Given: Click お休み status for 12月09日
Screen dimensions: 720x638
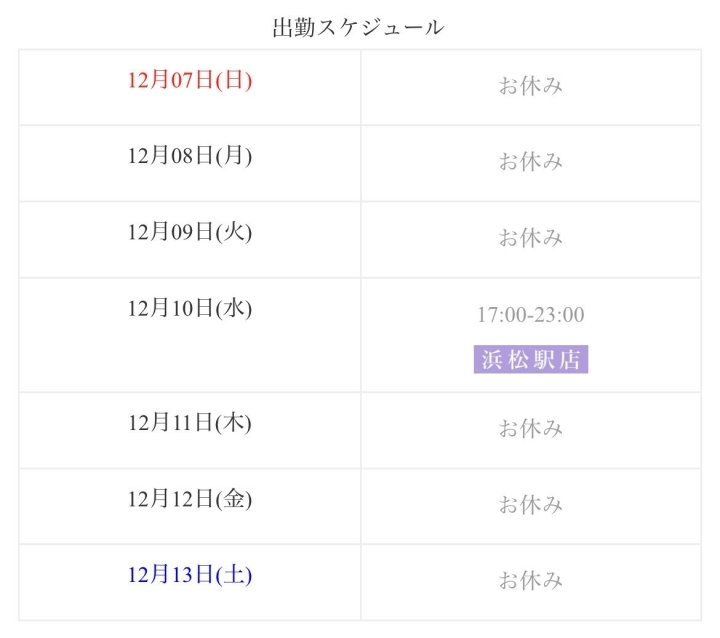Looking at the screenshot, I should click(531, 238).
